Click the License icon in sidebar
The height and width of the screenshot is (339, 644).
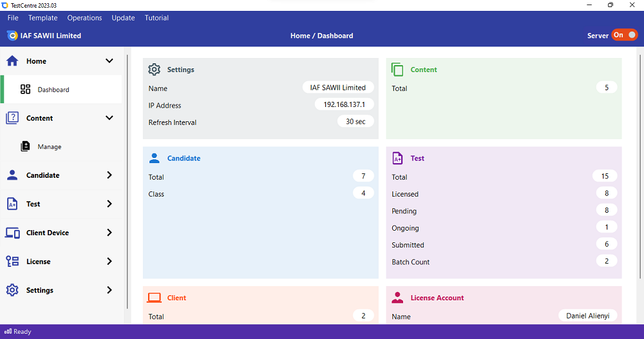click(x=12, y=261)
